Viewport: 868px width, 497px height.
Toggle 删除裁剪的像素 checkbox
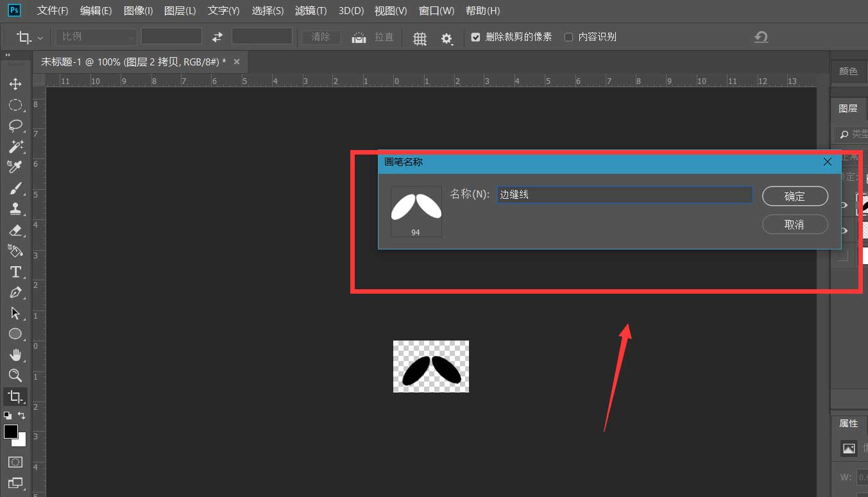tap(475, 37)
